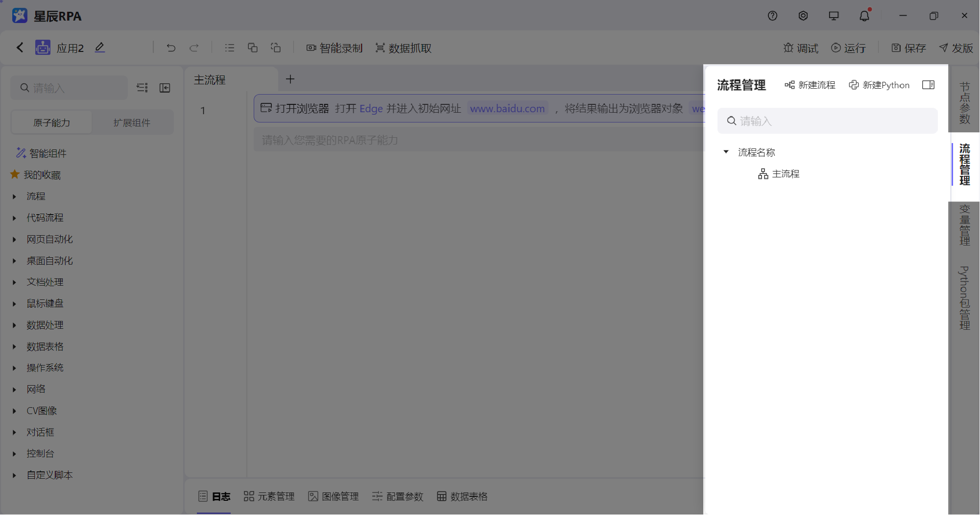This screenshot has width=980, height=515.
Task: Expand the 鼠标键盘 category
Action: [14, 303]
